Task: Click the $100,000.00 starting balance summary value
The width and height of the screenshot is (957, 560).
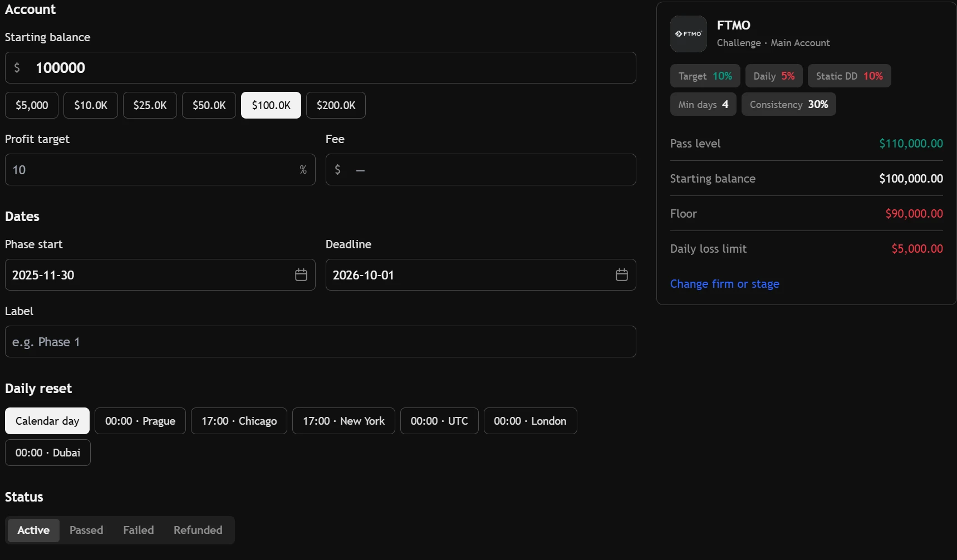Action: 911,179
